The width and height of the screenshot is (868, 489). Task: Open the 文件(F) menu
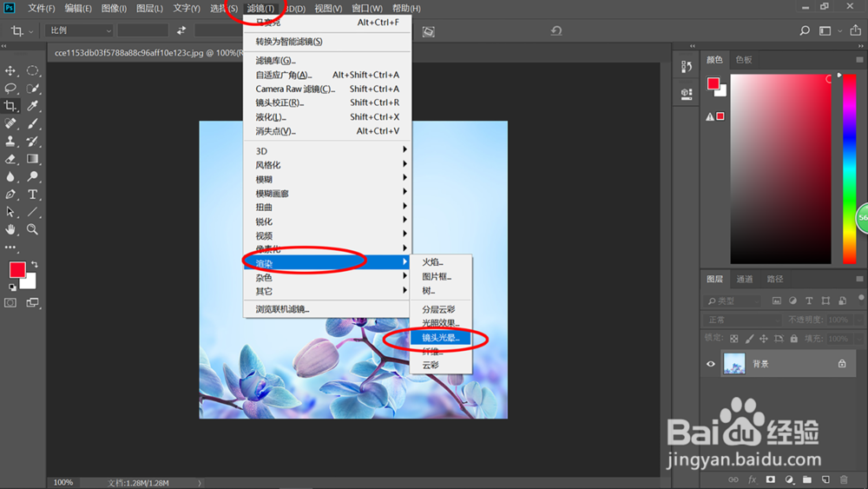tap(42, 9)
